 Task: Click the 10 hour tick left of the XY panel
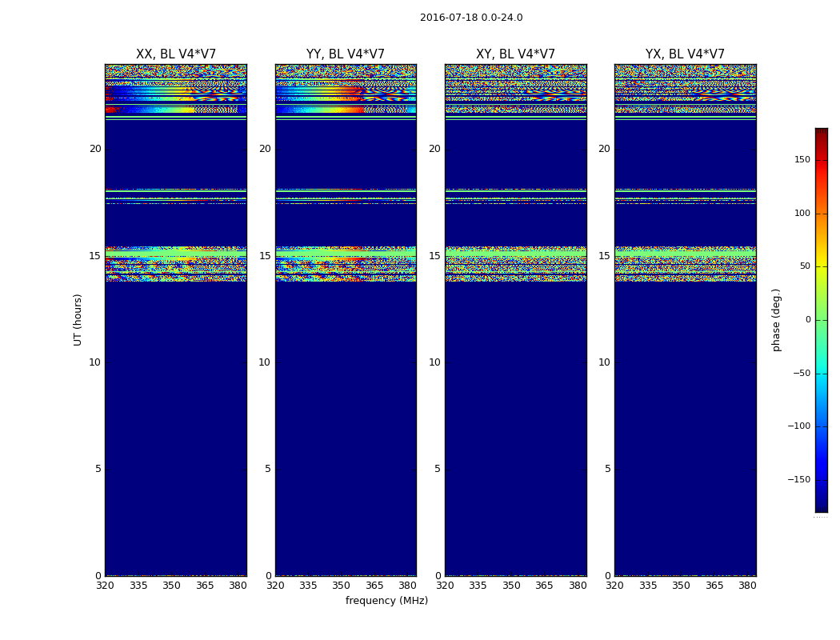click(x=434, y=362)
